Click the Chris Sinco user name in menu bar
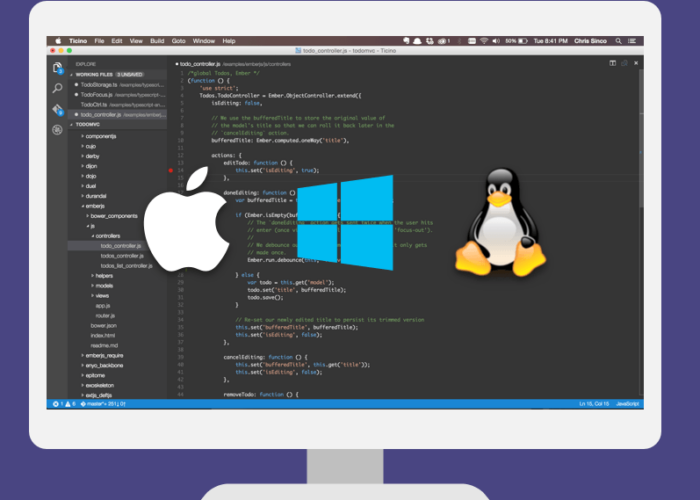 pos(590,41)
